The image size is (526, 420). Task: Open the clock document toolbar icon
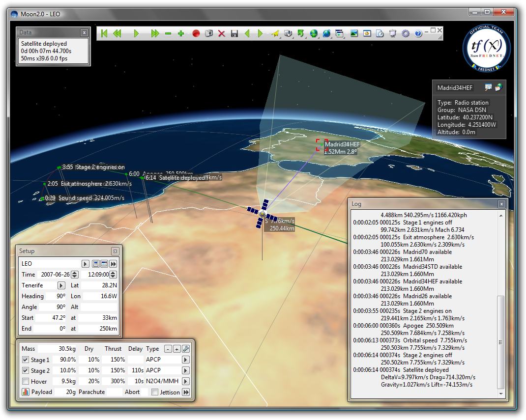380,33
